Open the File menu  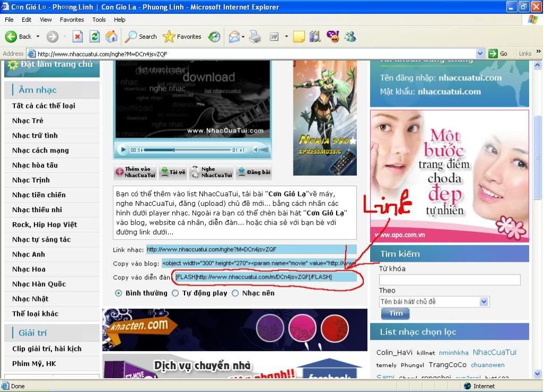(x=10, y=20)
